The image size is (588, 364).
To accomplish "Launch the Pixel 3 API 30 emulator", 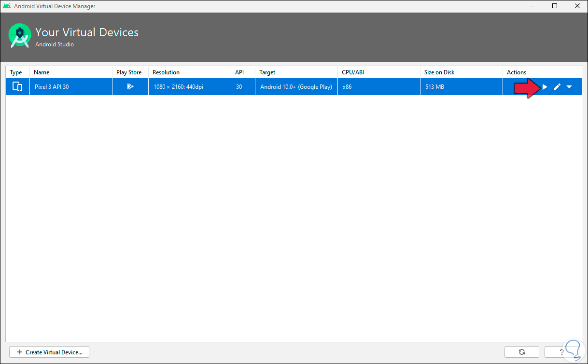I will click(x=545, y=87).
